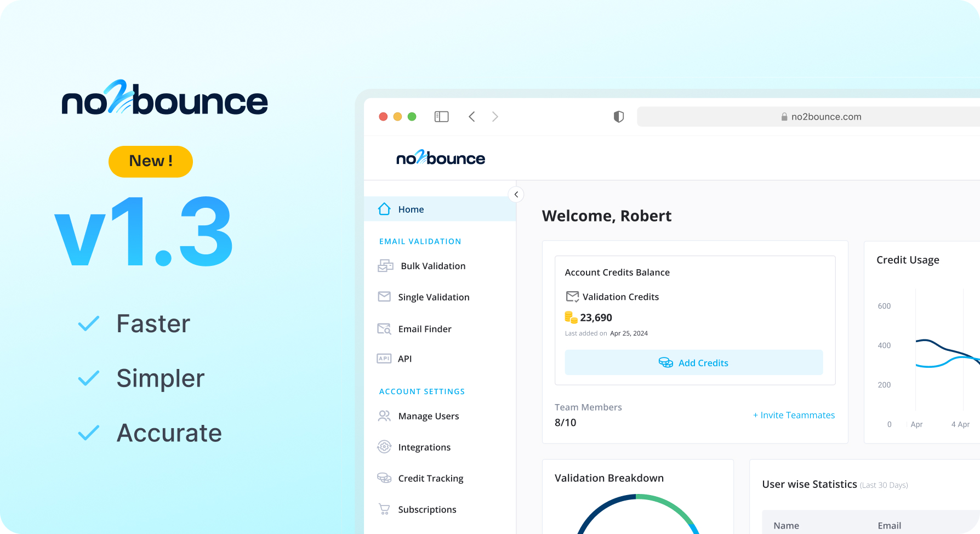Click the gold coins balance icon
The height and width of the screenshot is (534, 980).
(571, 317)
